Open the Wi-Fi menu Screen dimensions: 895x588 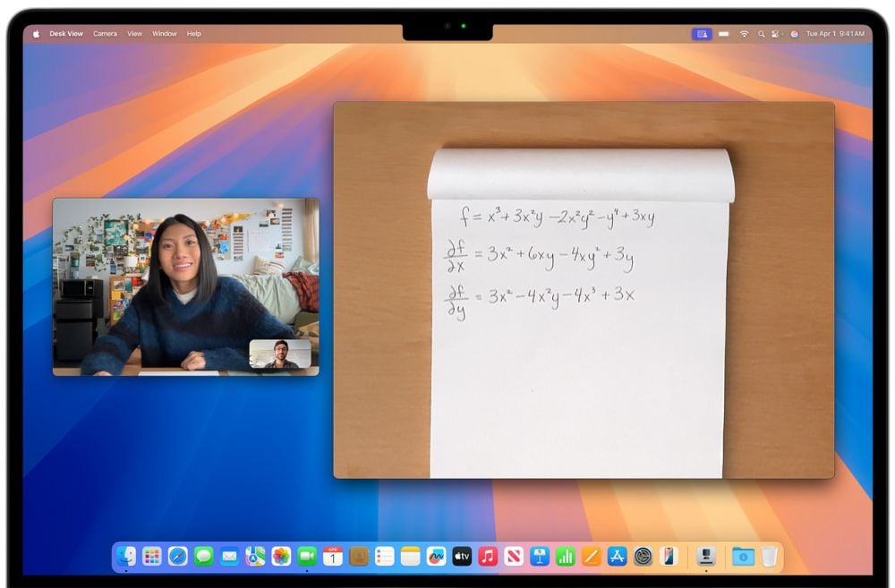pos(745,34)
